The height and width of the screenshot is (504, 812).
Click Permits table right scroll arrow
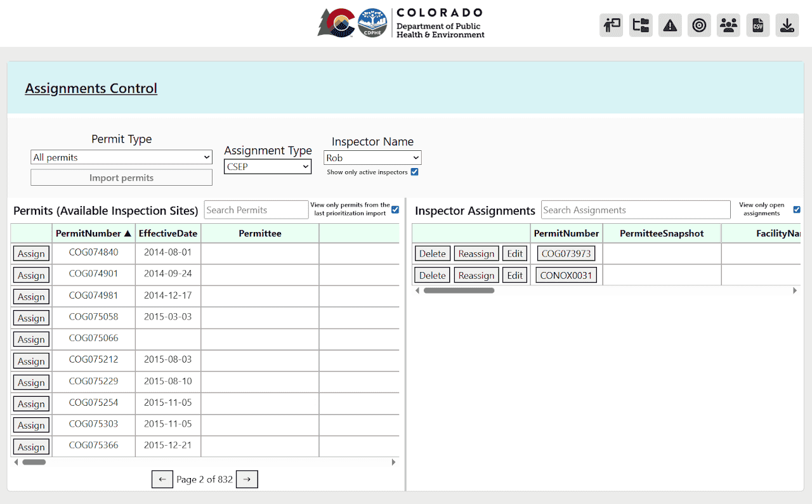coord(393,462)
